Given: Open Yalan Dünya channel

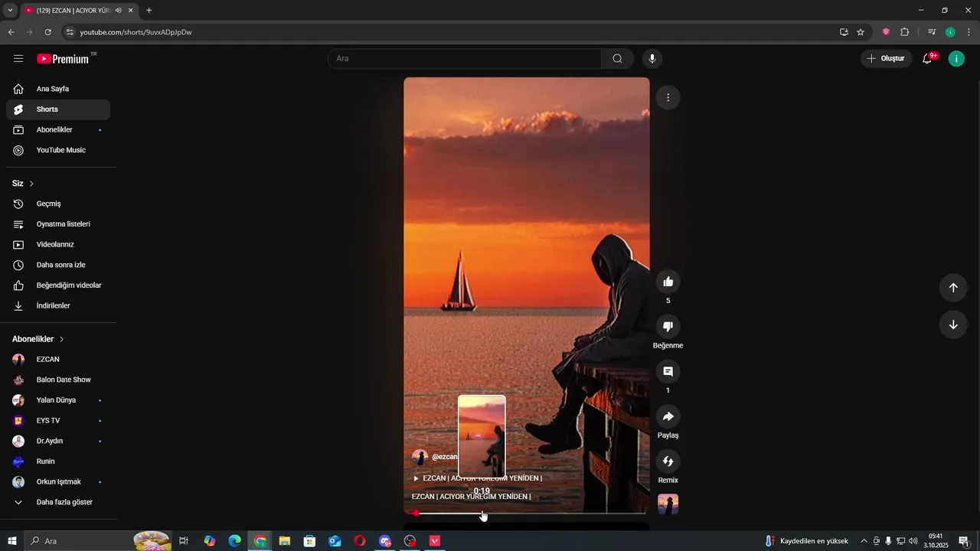Looking at the screenshot, I should 58,400.
